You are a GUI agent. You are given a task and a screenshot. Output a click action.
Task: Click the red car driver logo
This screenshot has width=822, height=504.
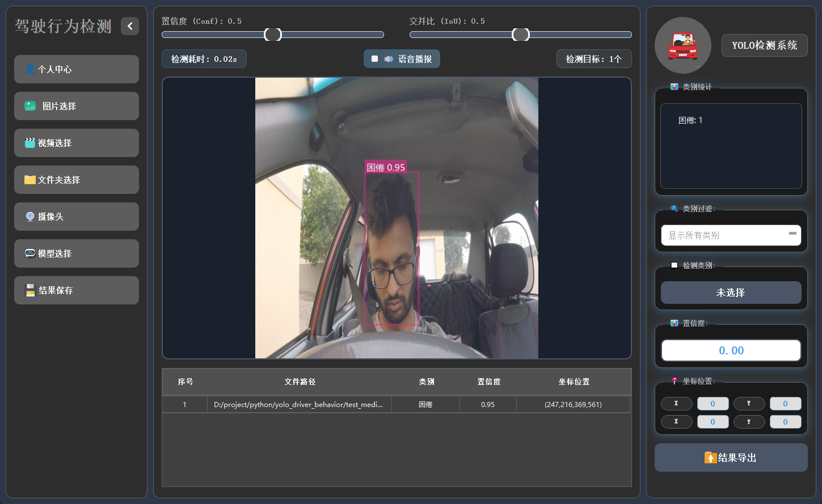[x=683, y=45]
